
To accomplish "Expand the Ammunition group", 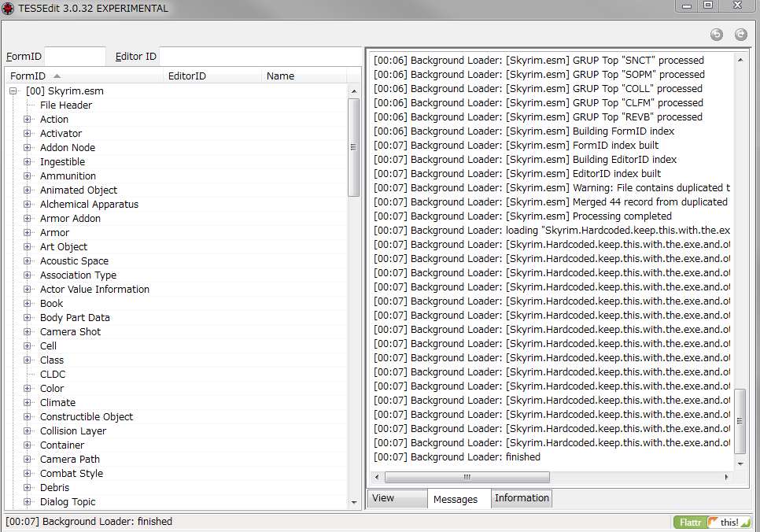I will (27, 175).
